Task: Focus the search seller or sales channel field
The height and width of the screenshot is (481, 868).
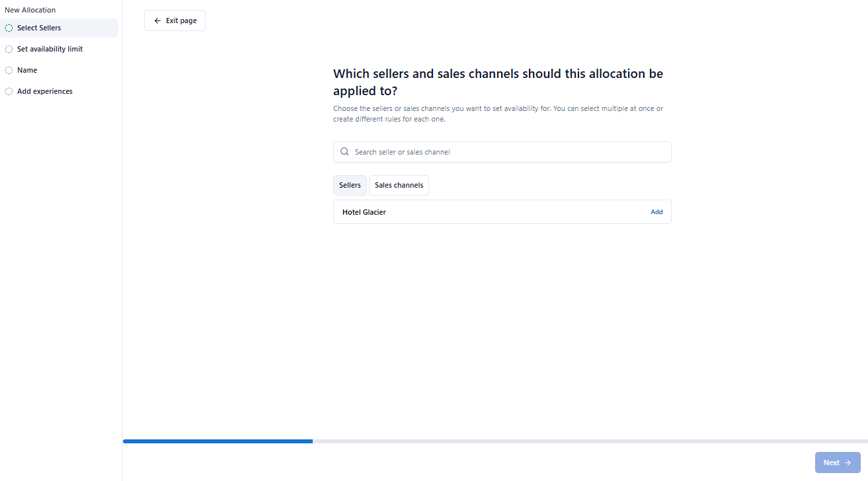Action: (509, 152)
